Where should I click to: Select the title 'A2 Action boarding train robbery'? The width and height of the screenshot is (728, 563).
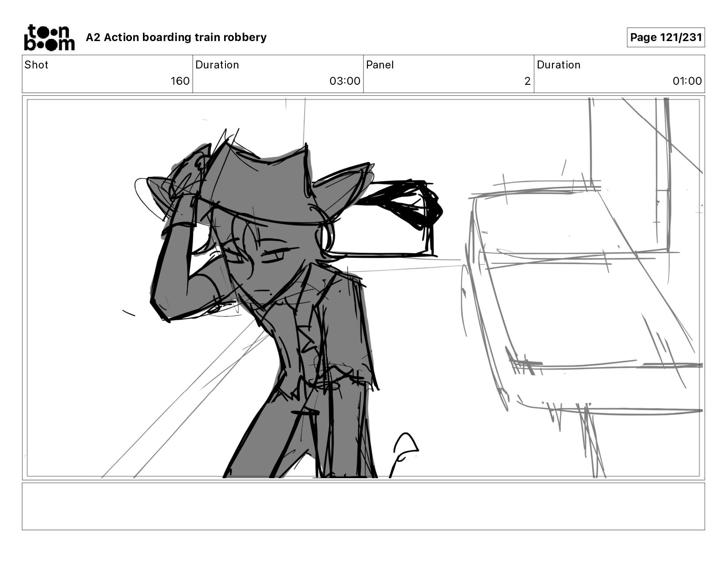click(x=176, y=38)
